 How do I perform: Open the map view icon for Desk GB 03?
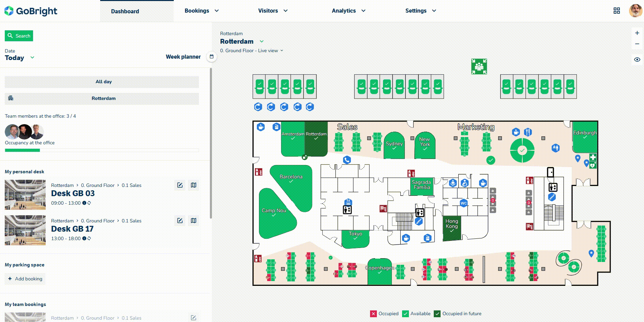(194, 185)
